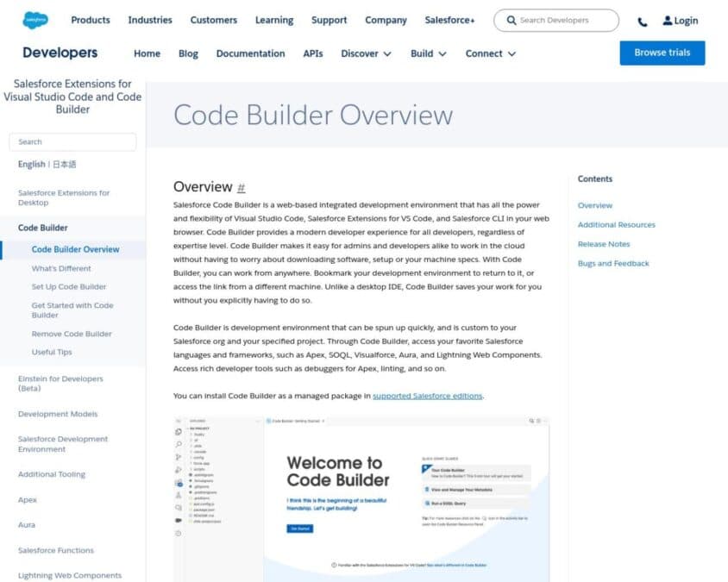Open the Company menu

coord(386,20)
